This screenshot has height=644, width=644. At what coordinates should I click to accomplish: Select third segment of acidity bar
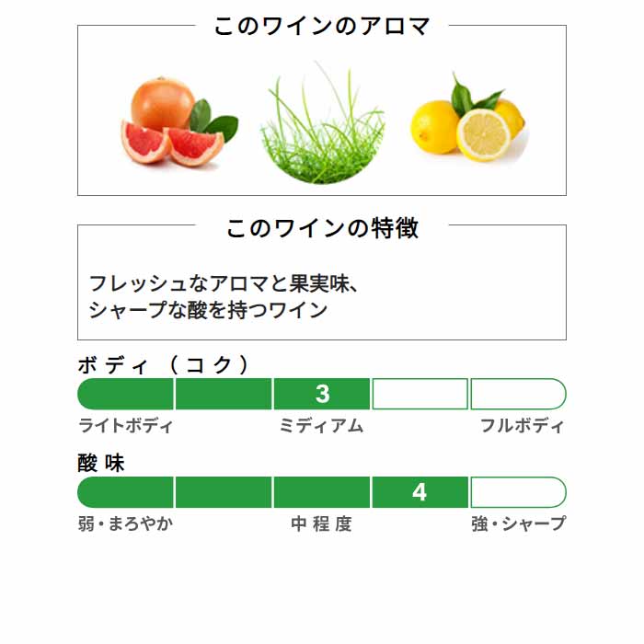coord(322,492)
